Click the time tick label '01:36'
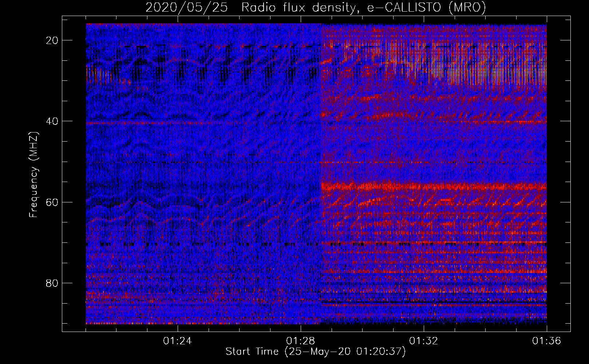 [x=546, y=341]
